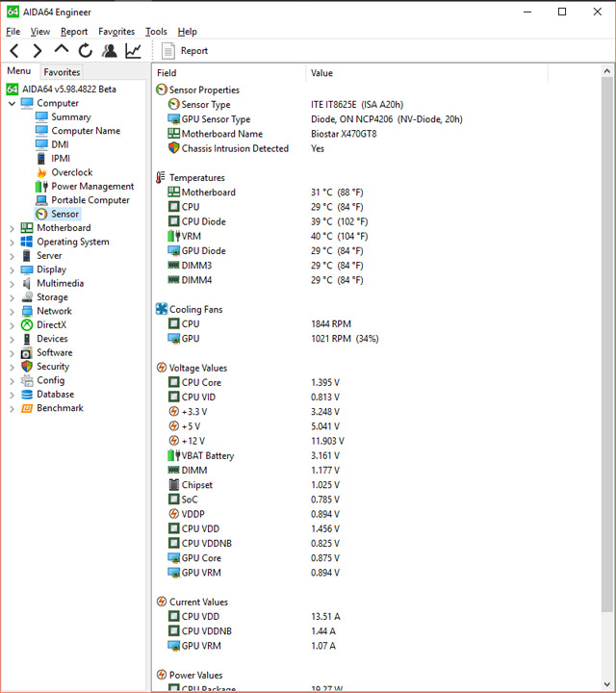This screenshot has height=693, width=616.
Task: Select Computer Name tree item
Action: tap(86, 131)
